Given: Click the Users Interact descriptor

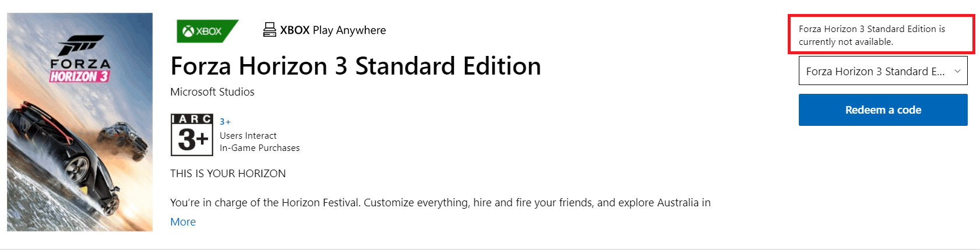Looking at the screenshot, I should pos(248,136).
